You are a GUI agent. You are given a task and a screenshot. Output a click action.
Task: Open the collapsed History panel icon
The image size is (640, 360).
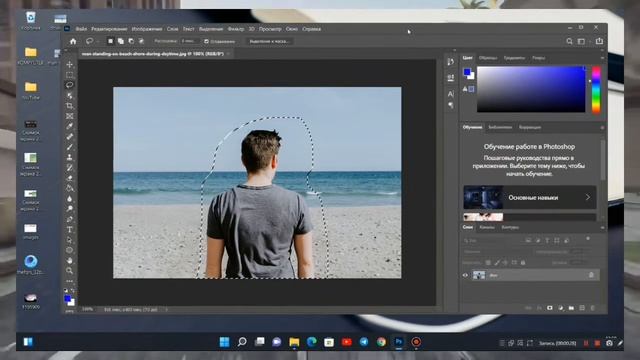(451, 62)
